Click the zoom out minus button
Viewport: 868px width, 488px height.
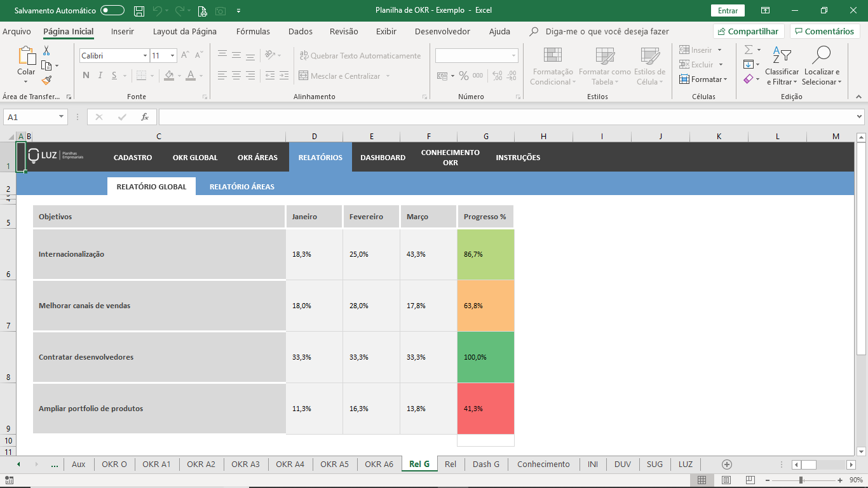pos(768,480)
